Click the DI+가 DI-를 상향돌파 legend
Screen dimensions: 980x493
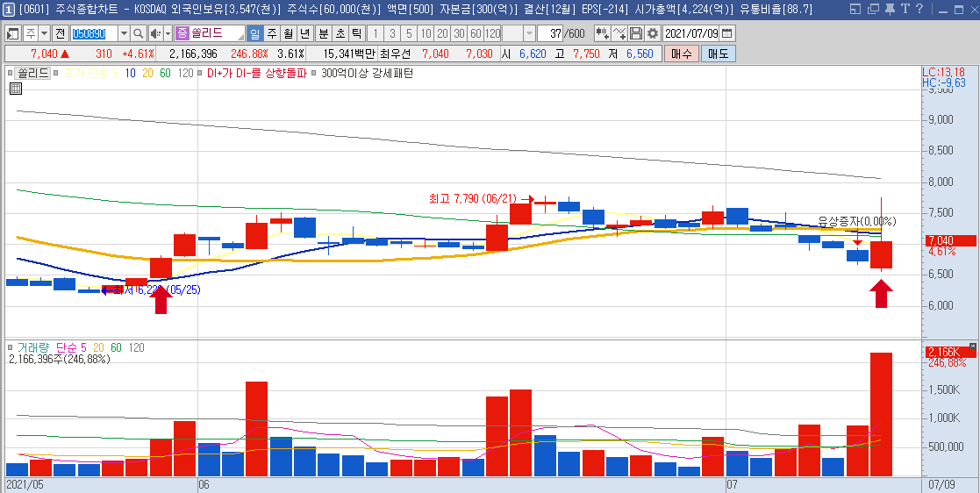click(257, 73)
